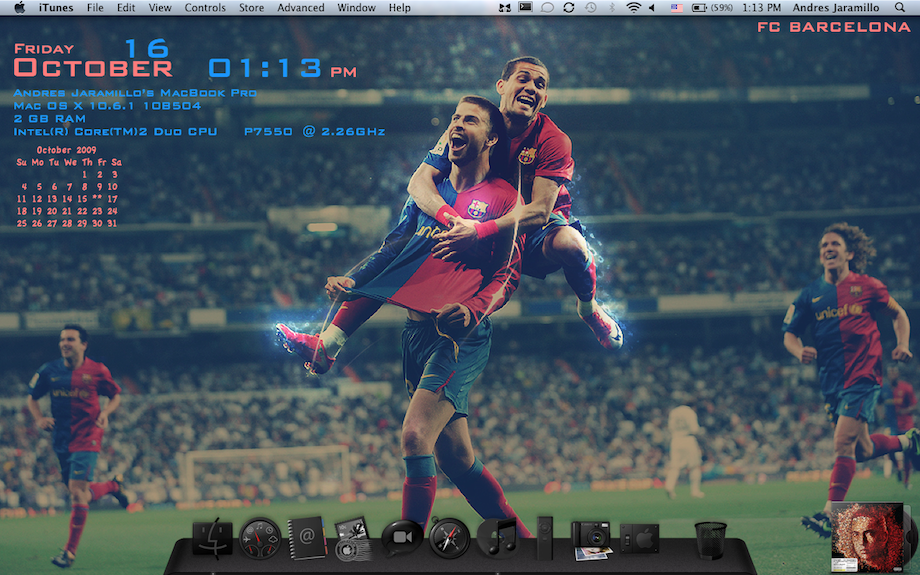Click the 2 GB RAM text
This screenshot has height=575, width=920.
[x=49, y=119]
